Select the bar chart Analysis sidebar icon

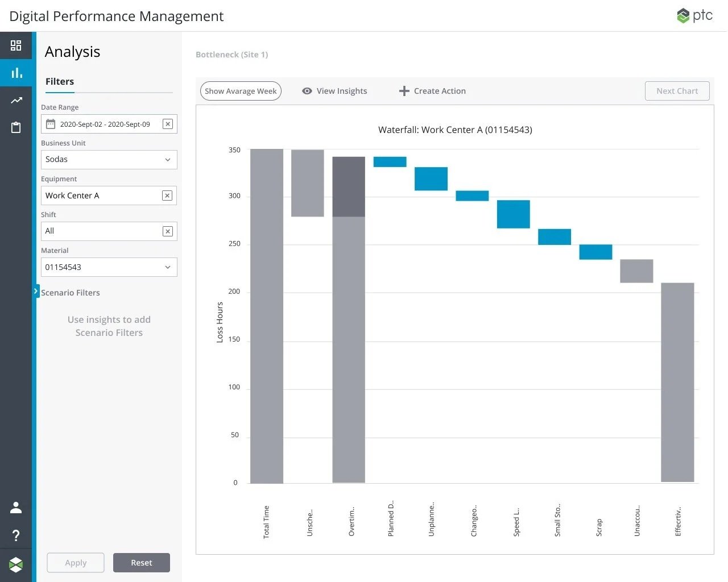tap(16, 73)
